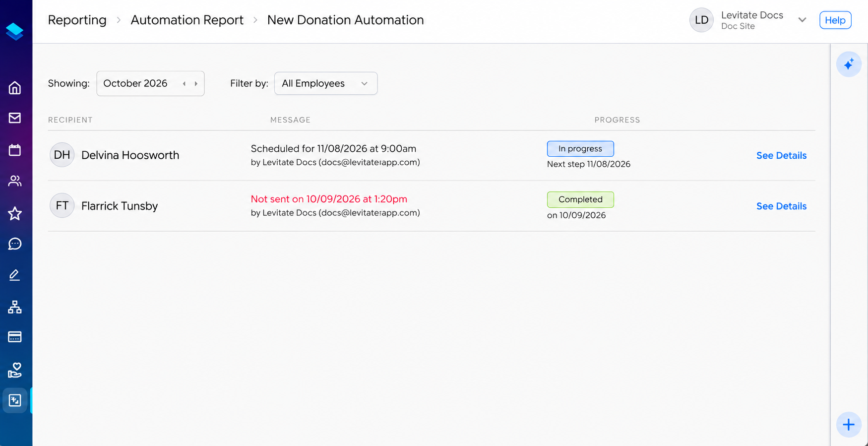Go to the Automation Report breadcrumb

point(187,20)
